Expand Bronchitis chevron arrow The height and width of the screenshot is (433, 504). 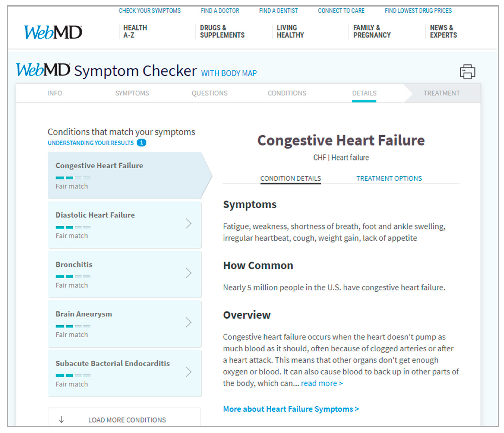pyautogui.click(x=188, y=273)
